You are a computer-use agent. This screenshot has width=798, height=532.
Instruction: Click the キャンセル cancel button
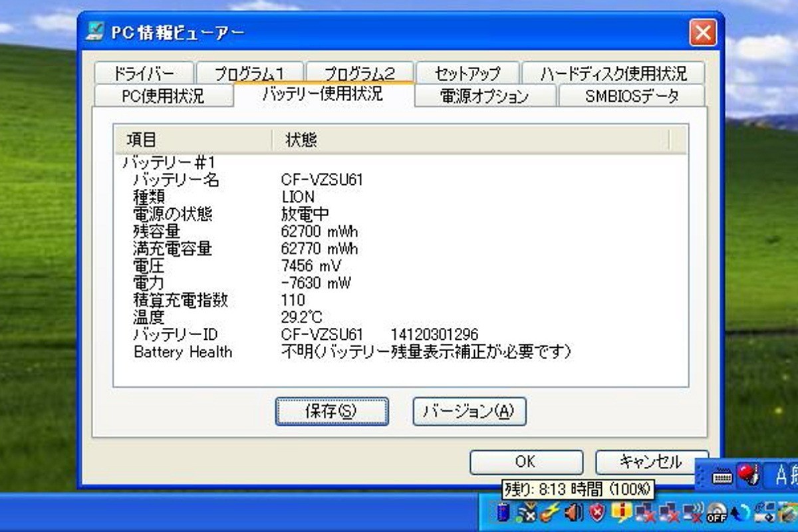(651, 462)
